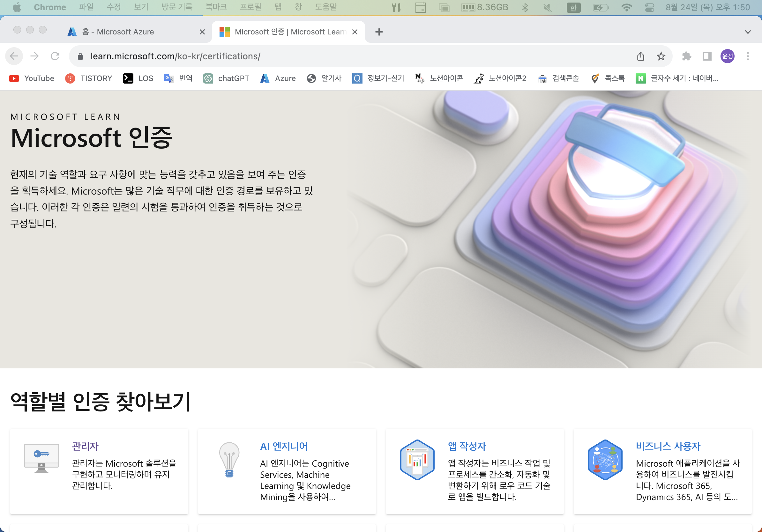762x532 pixels.
Task: Expand the tab search chevron
Action: (748, 32)
